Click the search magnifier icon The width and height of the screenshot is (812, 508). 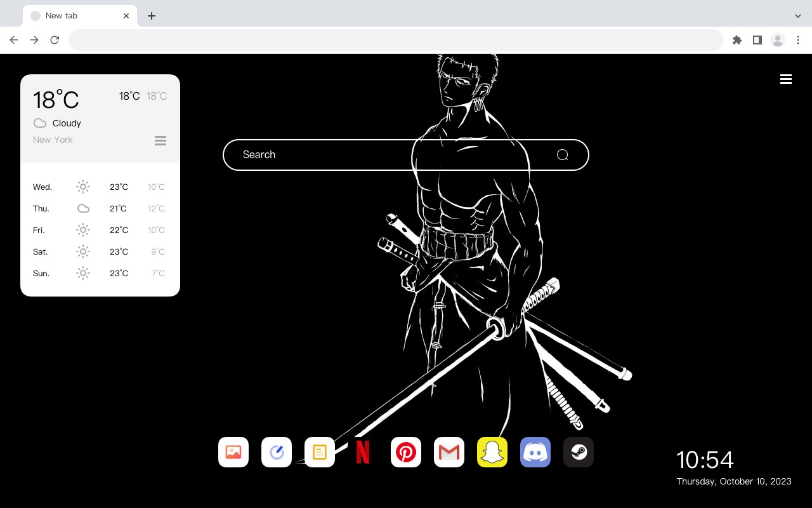pos(562,155)
